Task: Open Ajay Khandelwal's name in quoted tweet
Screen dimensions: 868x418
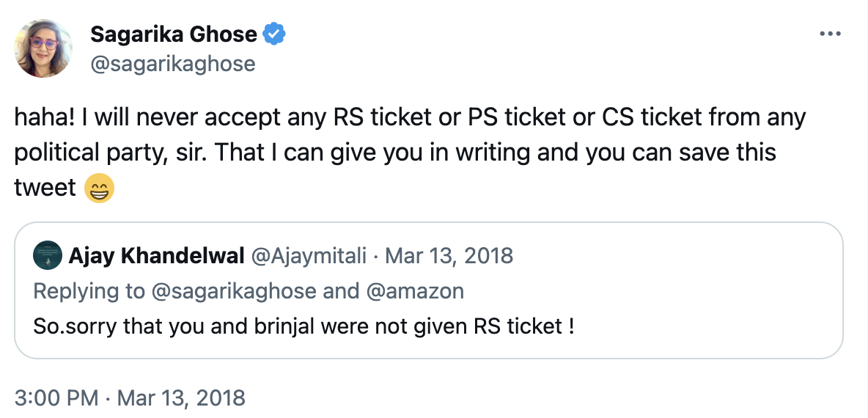Action: click(156, 256)
